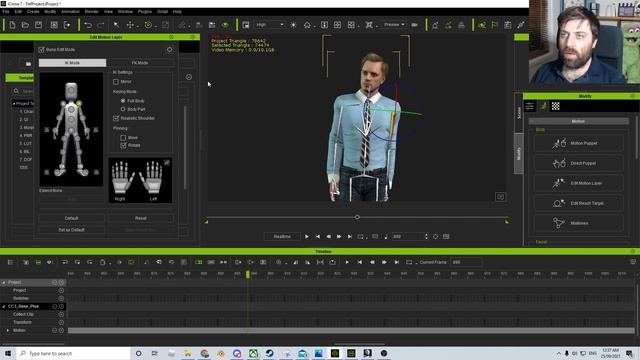Enable the Mirror checkbox
Screen dimensions: 640x360
116,82
